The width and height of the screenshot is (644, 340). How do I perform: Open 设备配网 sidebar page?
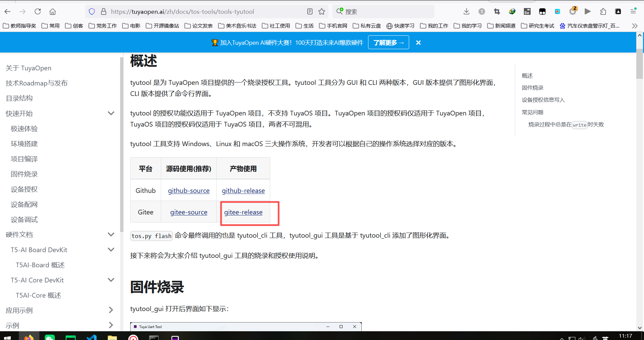pos(24,204)
